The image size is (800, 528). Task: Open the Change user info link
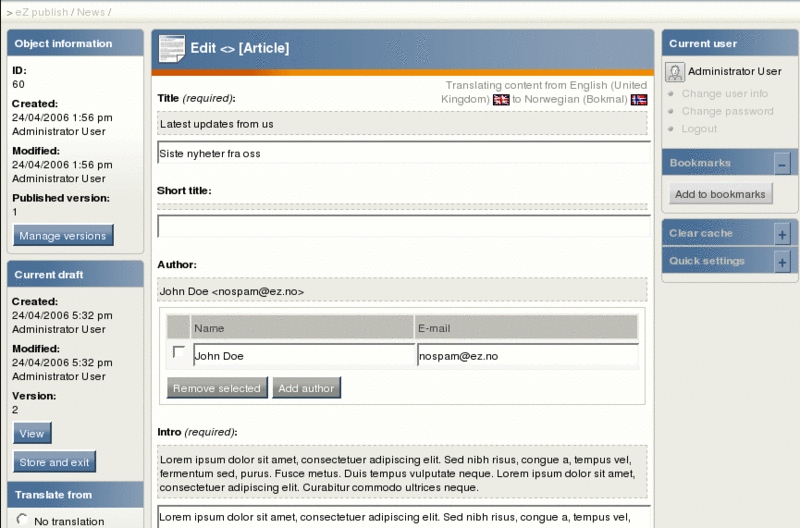click(x=724, y=94)
